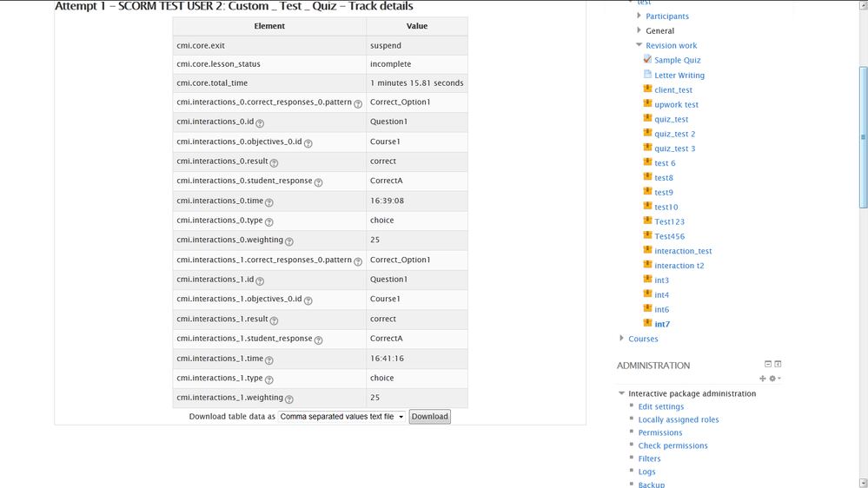The image size is (868, 488).
Task: Open help for cmi.interactions_1.weighting
Action: click(289, 399)
